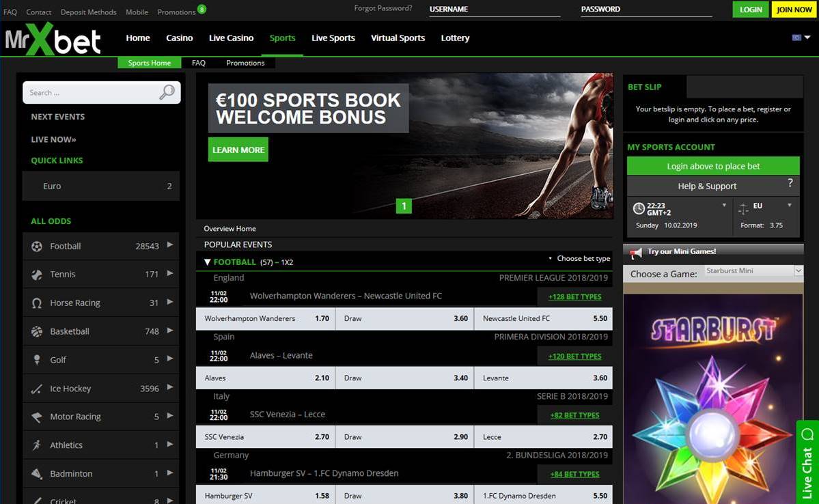The height and width of the screenshot is (504, 819).
Task: Click the megaphone icon beside Mini Games
Action: click(636, 253)
